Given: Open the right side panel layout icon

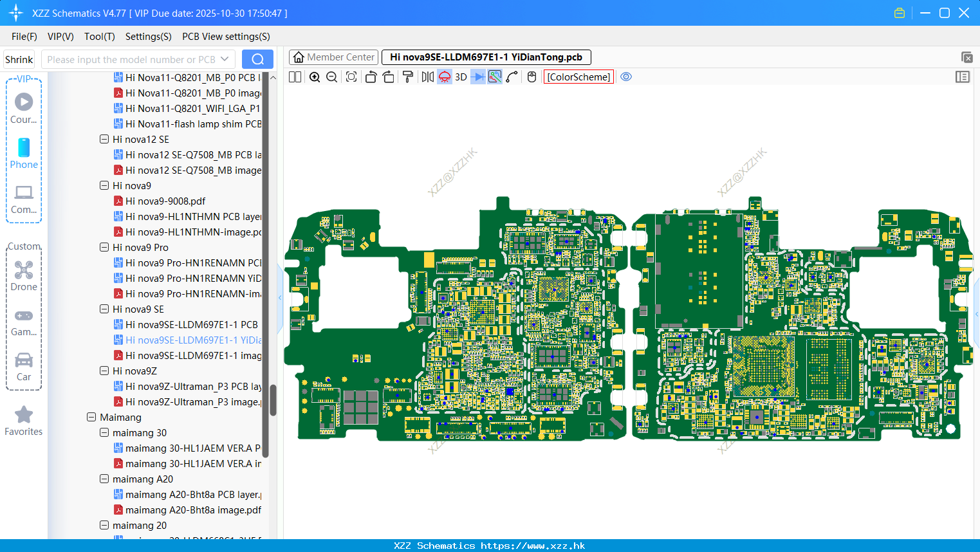Looking at the screenshot, I should 963,77.
